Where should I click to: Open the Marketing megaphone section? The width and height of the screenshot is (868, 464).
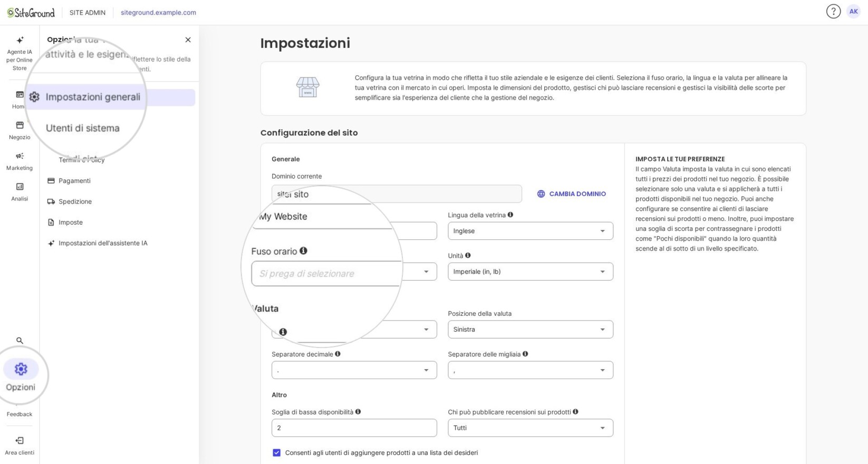(20, 161)
